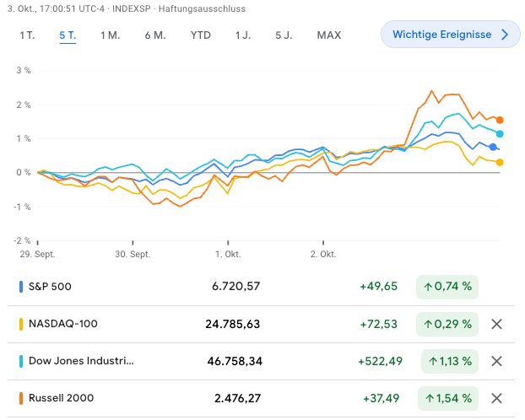Screen dimensions: 525x420
Task: Select the 1 M. time range tab
Action: 110,35
